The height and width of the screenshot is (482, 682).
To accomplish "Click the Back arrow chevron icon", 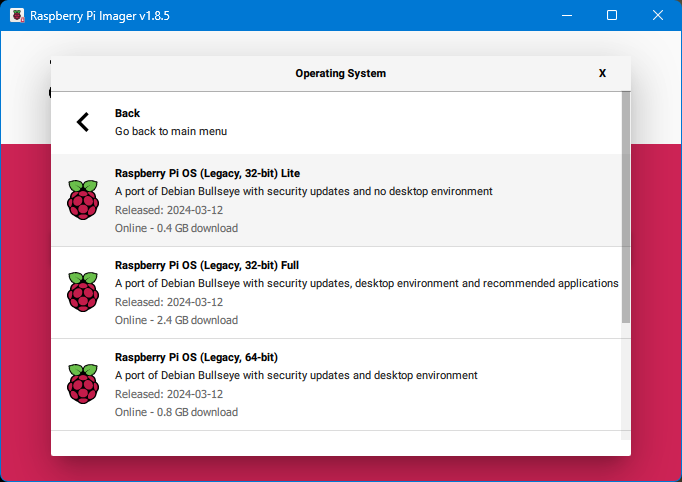I will (x=83, y=122).
